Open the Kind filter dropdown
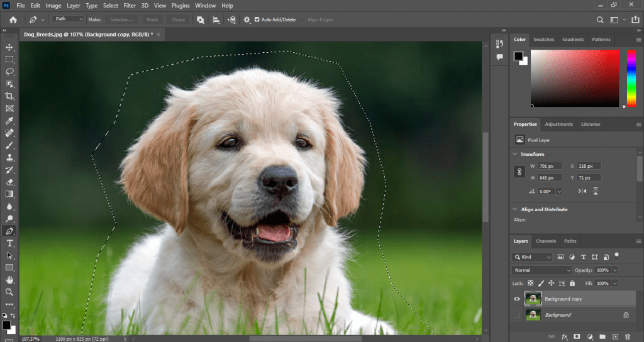Screen dimensions: 644x342 tap(532, 257)
